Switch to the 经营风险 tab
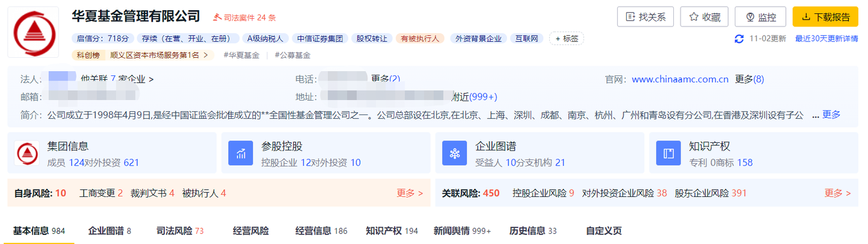Screen dimensions: 868x244 point(251,231)
